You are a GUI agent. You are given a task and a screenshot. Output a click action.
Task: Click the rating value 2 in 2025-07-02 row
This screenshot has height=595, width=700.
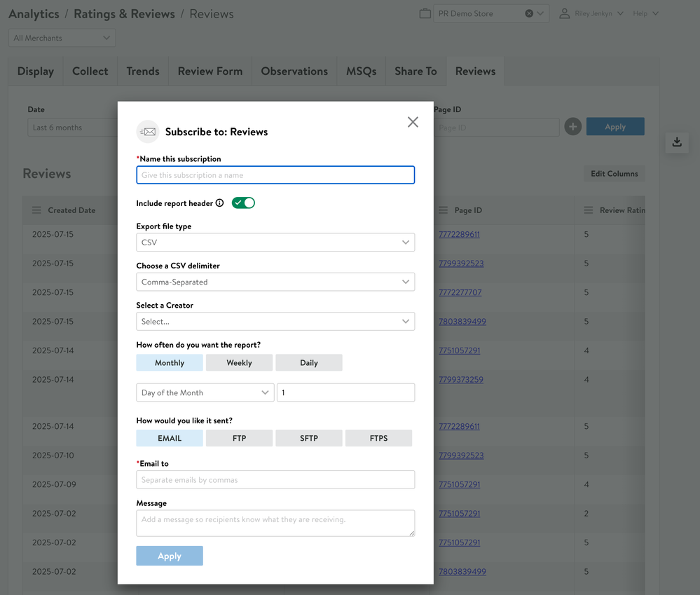click(586, 513)
